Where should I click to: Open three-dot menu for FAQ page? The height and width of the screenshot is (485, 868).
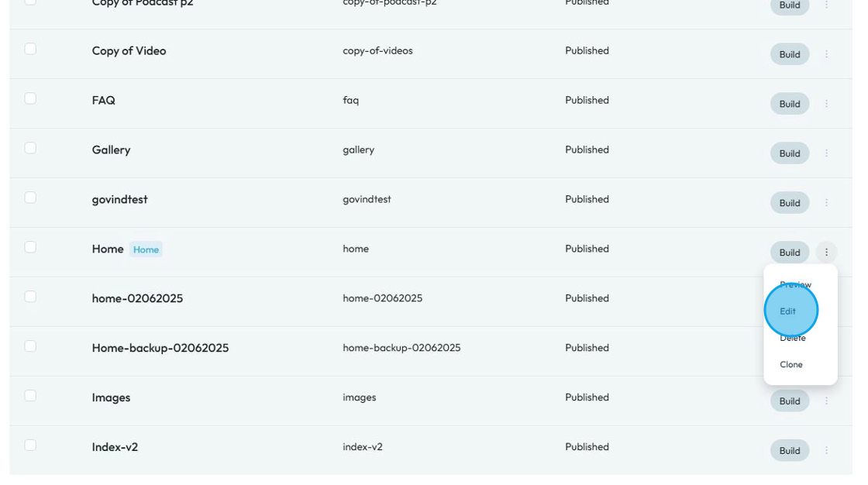(826, 104)
